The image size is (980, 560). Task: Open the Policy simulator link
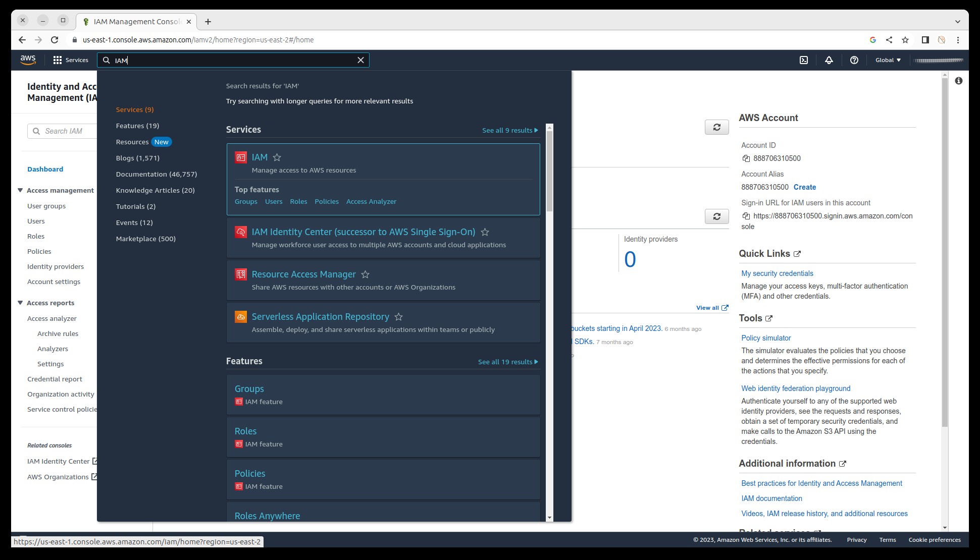[x=766, y=338]
